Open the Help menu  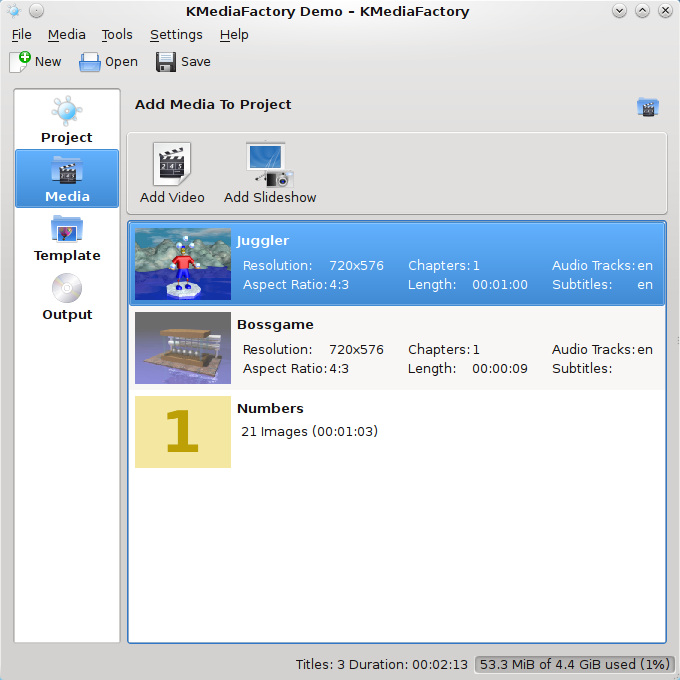click(x=234, y=35)
